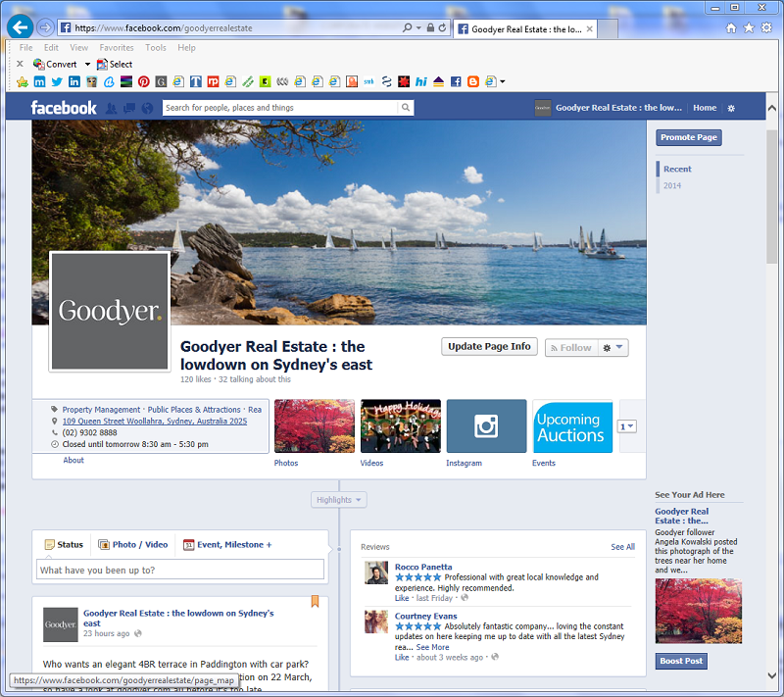Click the bookmark ribbon icon on the post
The width and height of the screenshot is (784, 697).
315,601
